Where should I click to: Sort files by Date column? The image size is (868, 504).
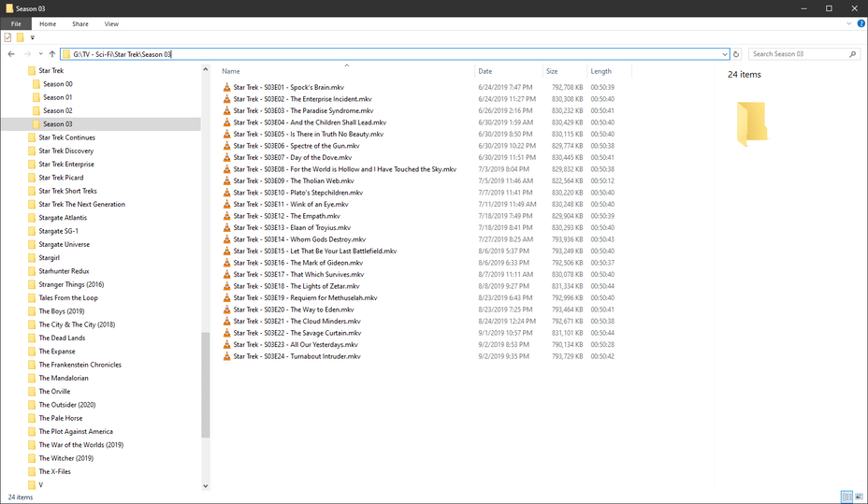(x=509, y=71)
